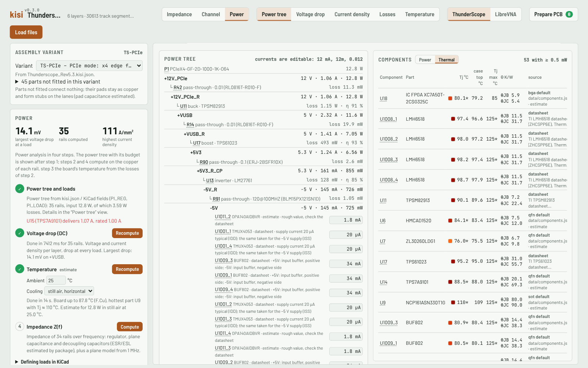This screenshot has height=368, width=588.
Task: Click the Prepare PCB count badge
Action: pos(569,14)
